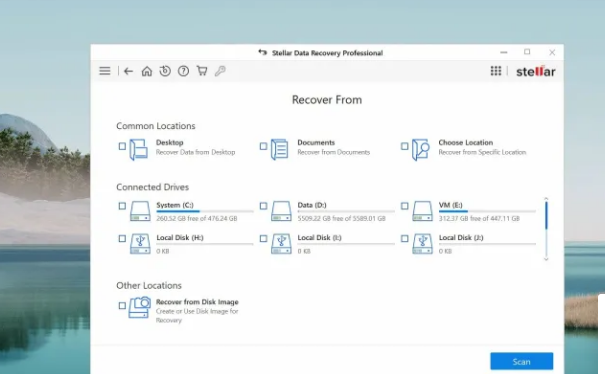Open the apps grid icon
The image size is (605, 374).
(x=496, y=71)
